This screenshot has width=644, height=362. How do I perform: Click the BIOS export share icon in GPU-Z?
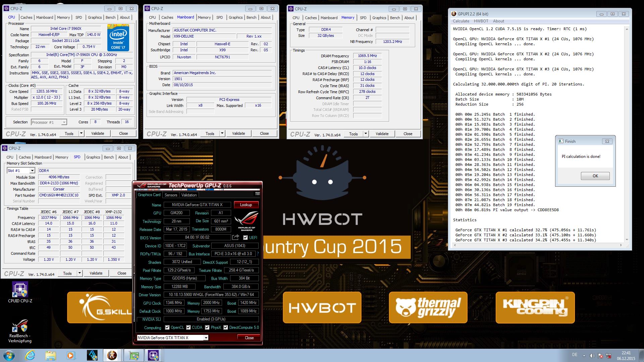235,237
